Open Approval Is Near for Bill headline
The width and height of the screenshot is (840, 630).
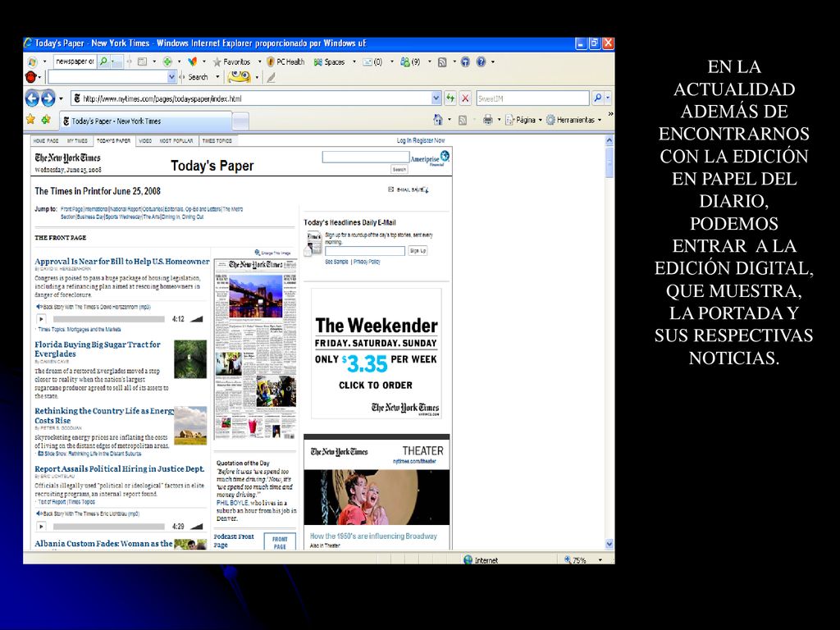coord(122,262)
